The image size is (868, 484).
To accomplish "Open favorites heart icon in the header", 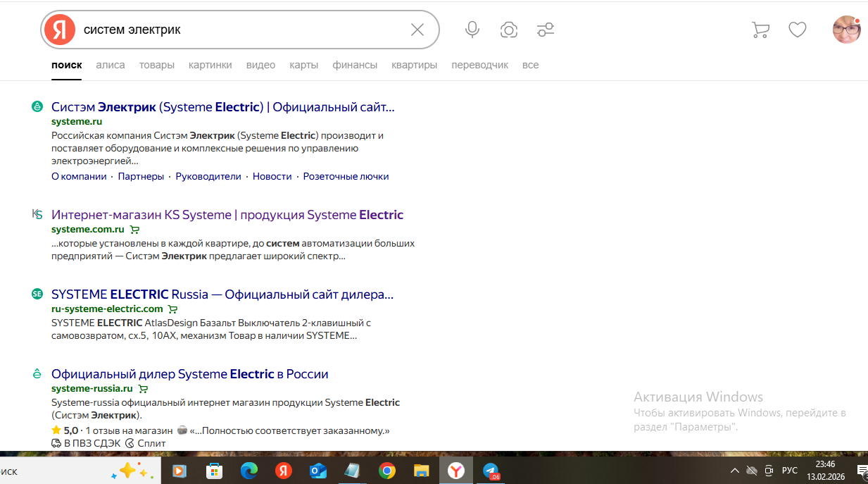I will coord(797,30).
